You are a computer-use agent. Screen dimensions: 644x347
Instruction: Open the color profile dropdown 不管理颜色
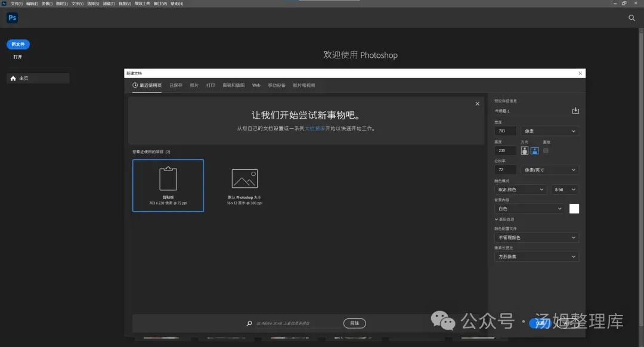pyautogui.click(x=537, y=238)
